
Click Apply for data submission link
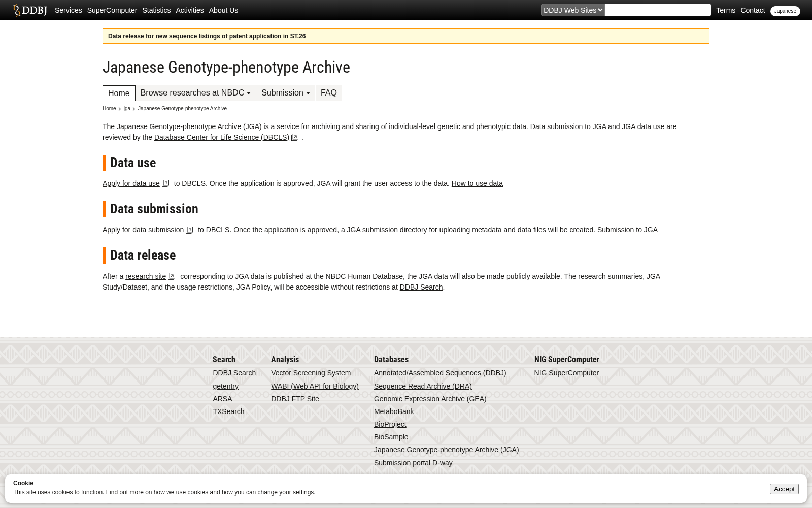click(x=143, y=230)
